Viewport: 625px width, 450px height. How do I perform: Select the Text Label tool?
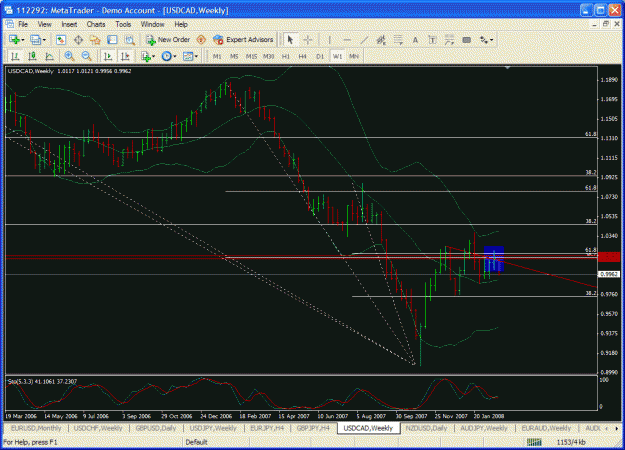(432, 40)
